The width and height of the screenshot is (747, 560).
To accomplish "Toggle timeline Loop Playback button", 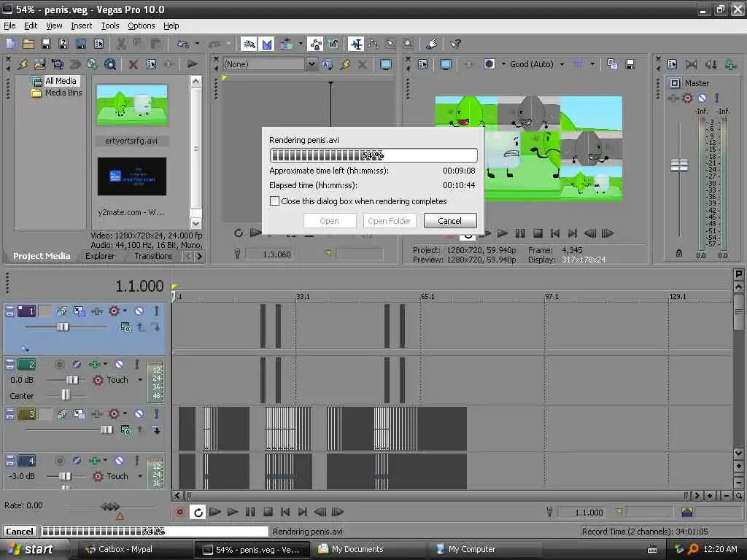I will tap(198, 512).
